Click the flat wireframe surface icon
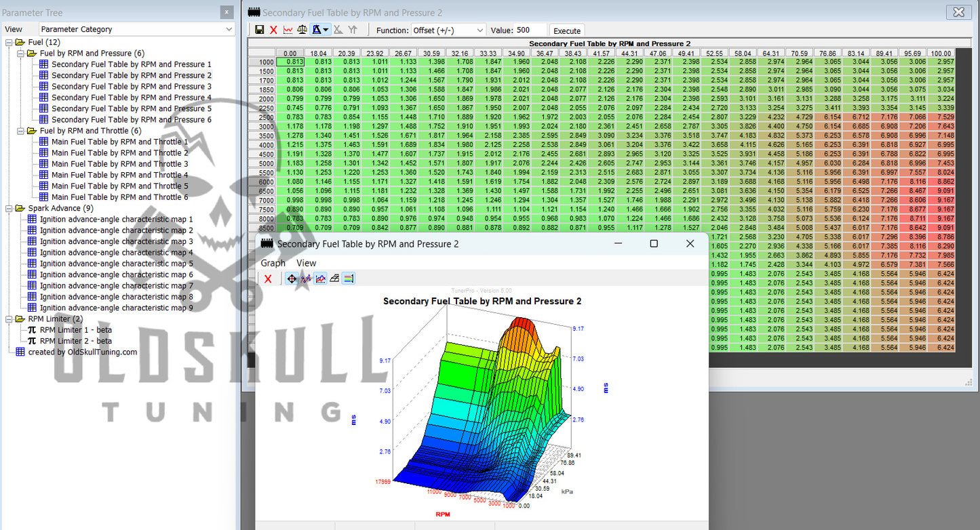 tap(334, 279)
